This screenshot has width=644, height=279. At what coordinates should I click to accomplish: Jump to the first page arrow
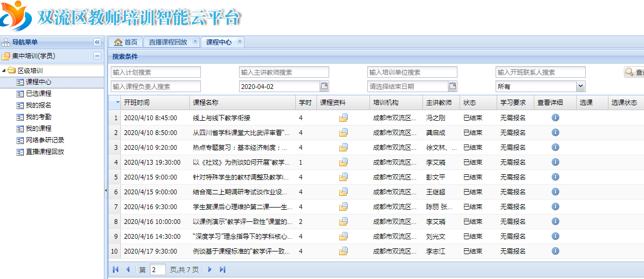point(116,269)
